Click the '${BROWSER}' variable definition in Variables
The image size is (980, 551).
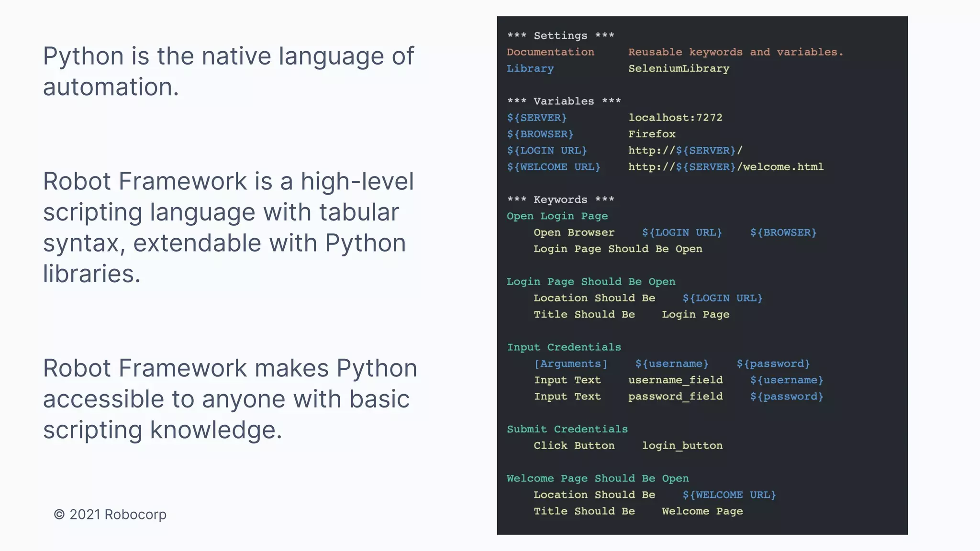coord(540,134)
